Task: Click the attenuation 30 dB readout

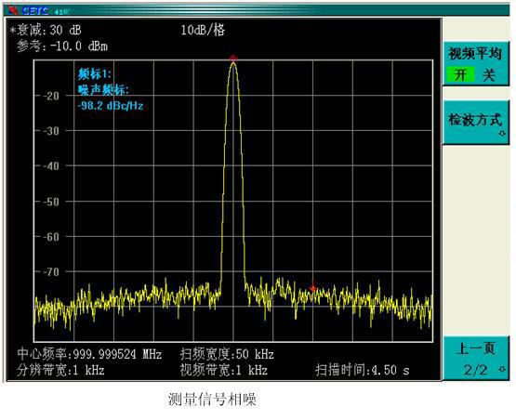Action: (x=46, y=31)
